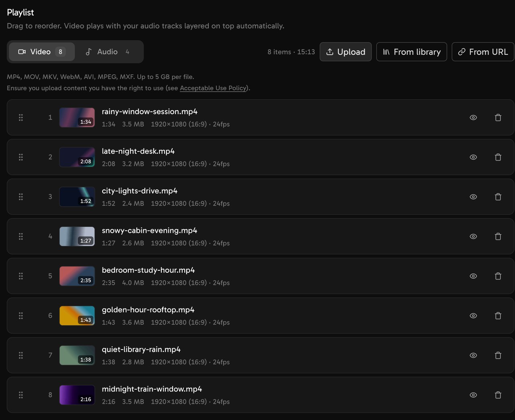Click the snowy-cabin-evening.mp4 file name

point(150,231)
